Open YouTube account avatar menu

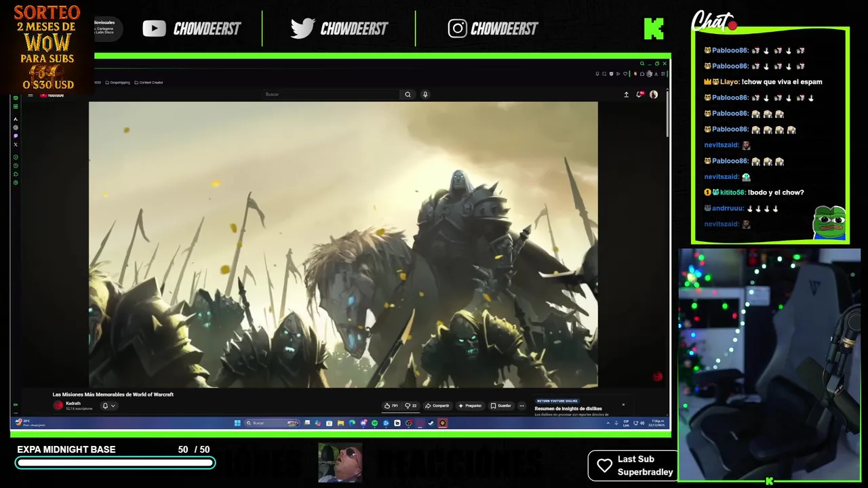pos(654,94)
